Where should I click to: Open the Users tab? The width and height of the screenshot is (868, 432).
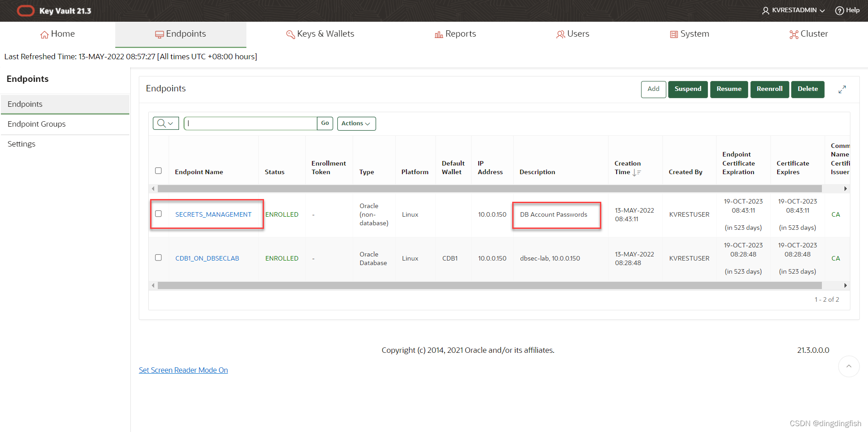(573, 34)
